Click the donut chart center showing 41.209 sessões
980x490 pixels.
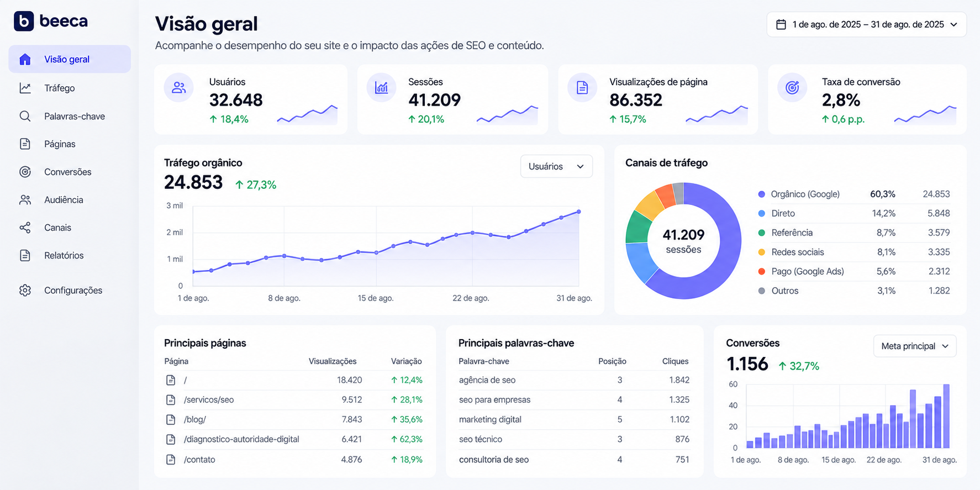(x=683, y=241)
